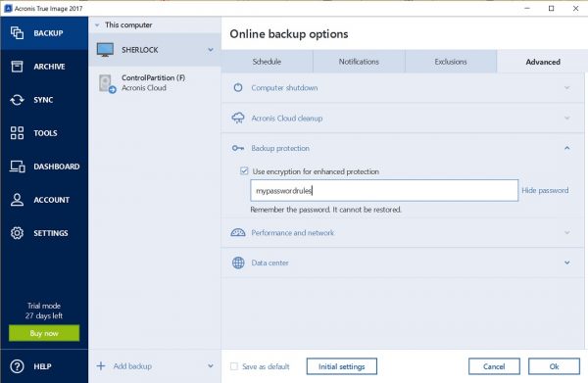Click the Performance and network heading text
Screen dimensions: 588x383
[x=292, y=233]
